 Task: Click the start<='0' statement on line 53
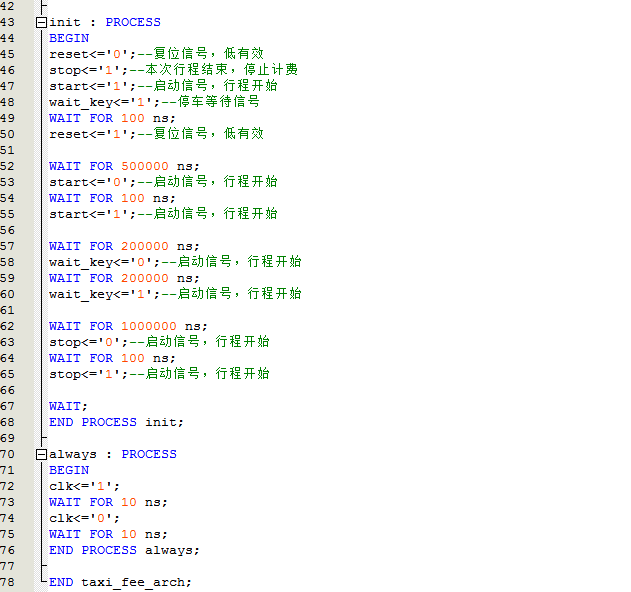[93, 182]
